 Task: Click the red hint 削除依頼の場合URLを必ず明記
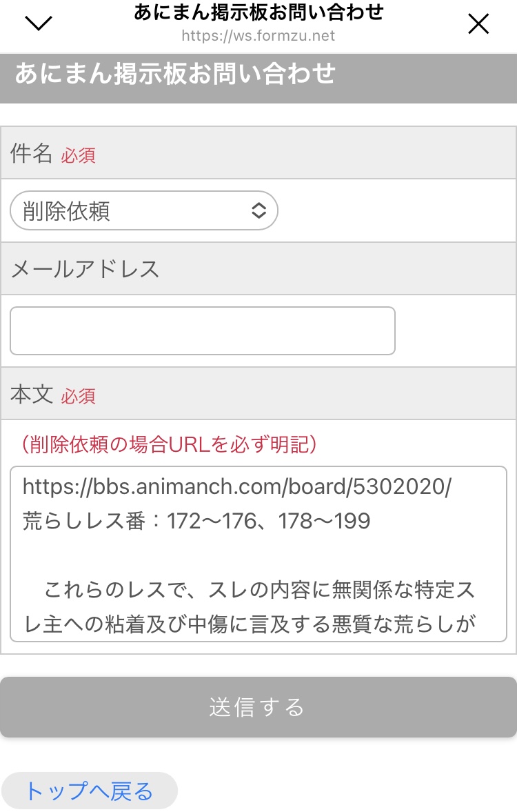coord(169,444)
